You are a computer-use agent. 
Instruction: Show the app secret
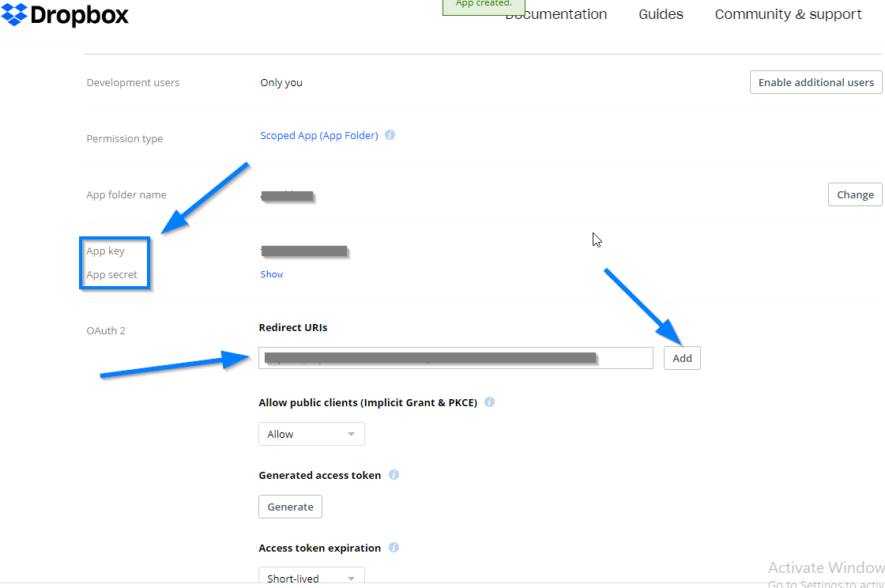click(x=271, y=273)
